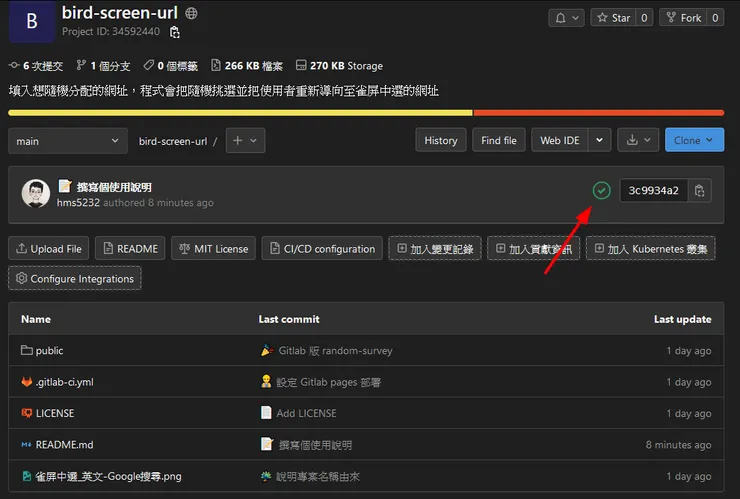Click the yellow language bar segment
Image resolution: width=740 pixels, height=499 pixels.
(240, 113)
